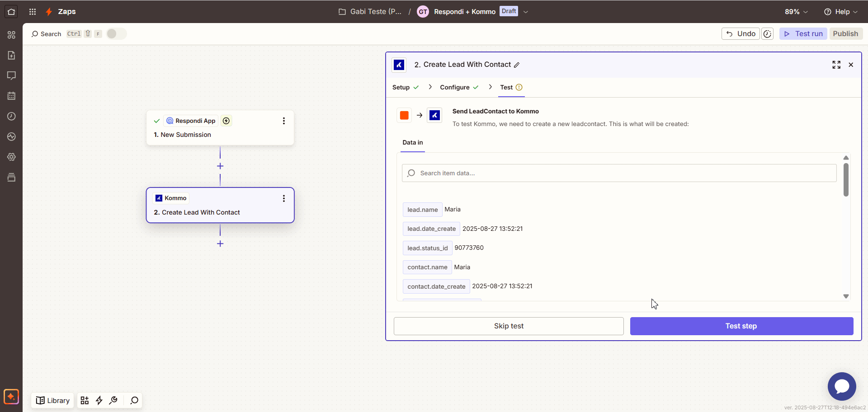Open the Kommo step options menu
Image resolution: width=868 pixels, height=412 pixels.
[x=284, y=198]
